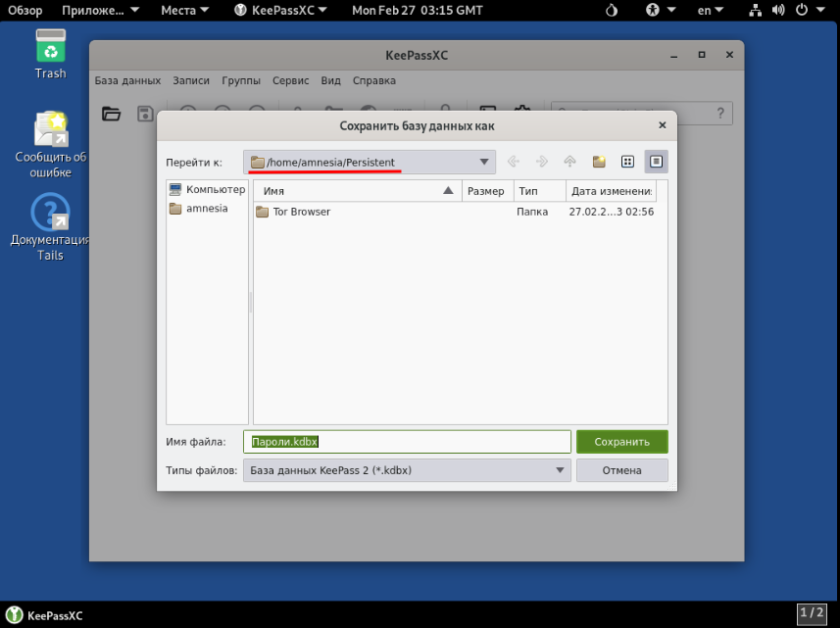Open the Сервис menu in KeePassXC
The image size is (840, 628).
click(x=290, y=80)
